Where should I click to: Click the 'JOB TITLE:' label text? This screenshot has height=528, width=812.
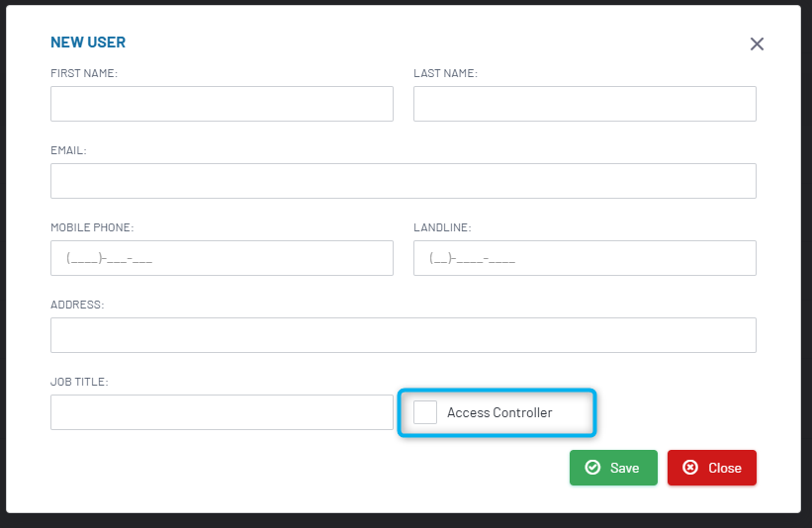79,382
